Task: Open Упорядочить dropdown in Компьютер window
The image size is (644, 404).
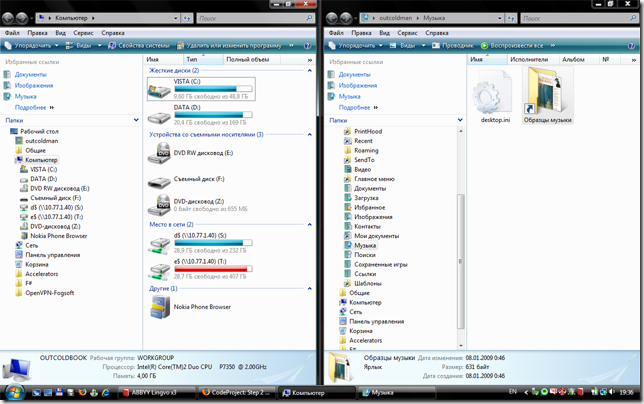Action: pyautogui.click(x=31, y=46)
